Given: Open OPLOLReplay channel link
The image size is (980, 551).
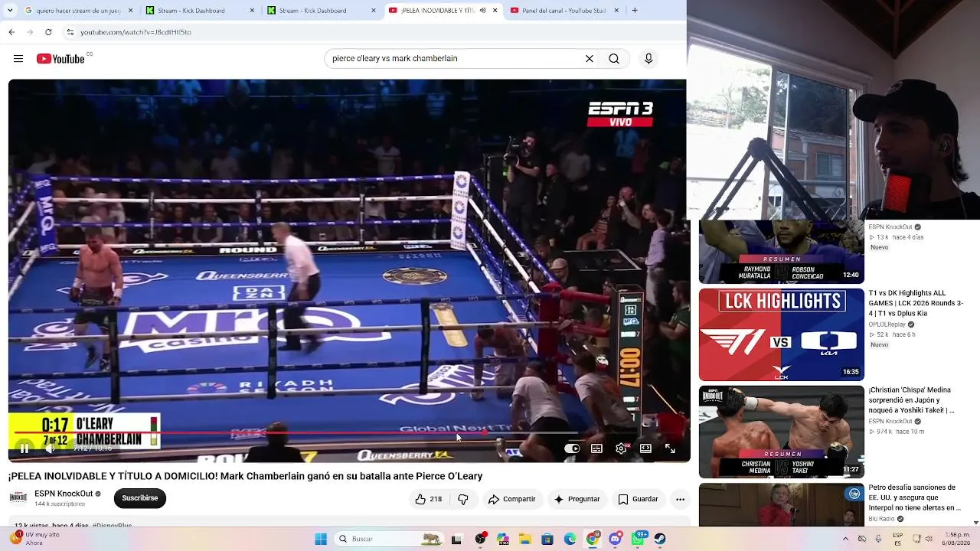Looking at the screenshot, I should click(887, 324).
